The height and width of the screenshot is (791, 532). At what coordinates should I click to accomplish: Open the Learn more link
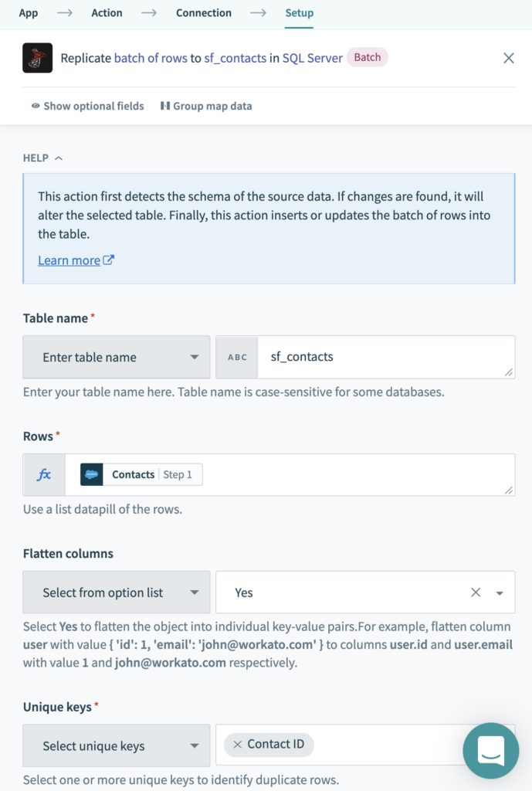(x=69, y=260)
